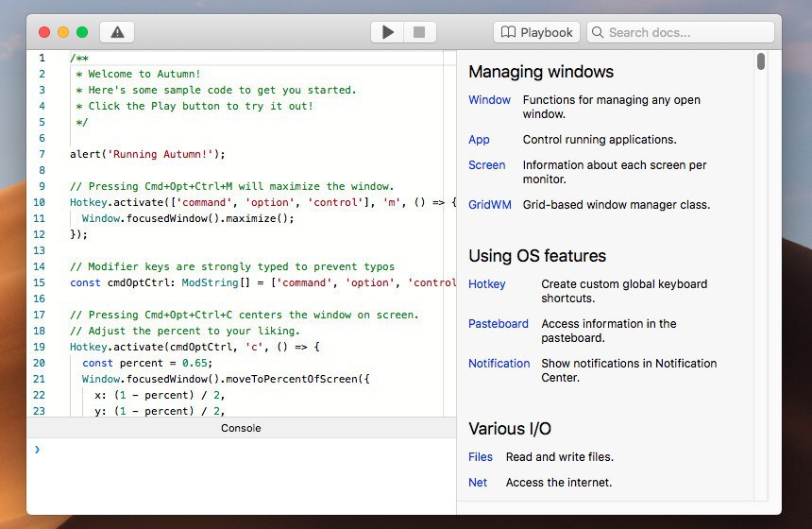Open the Net documentation link
This screenshot has width=812, height=529.
[478, 483]
